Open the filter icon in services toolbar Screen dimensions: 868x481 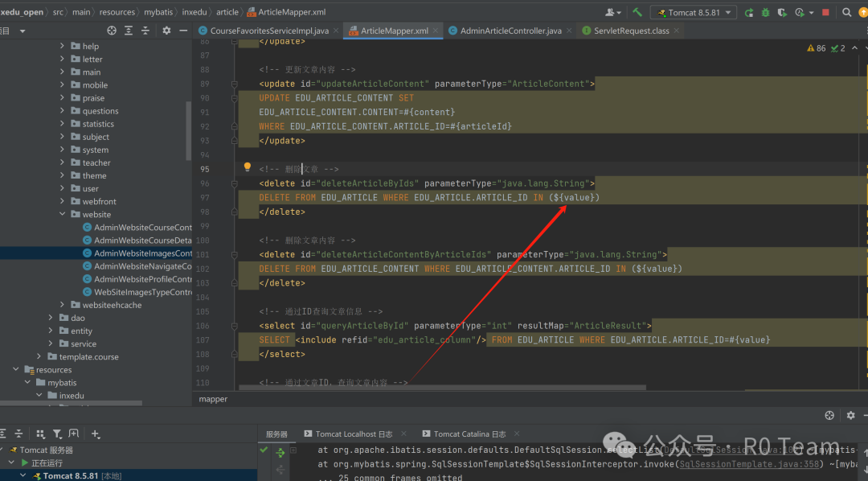(x=57, y=434)
